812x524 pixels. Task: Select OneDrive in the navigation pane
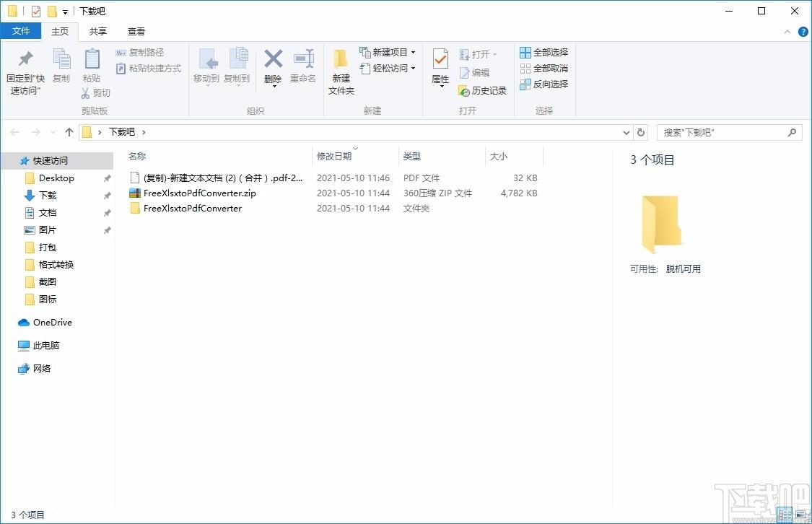point(52,322)
